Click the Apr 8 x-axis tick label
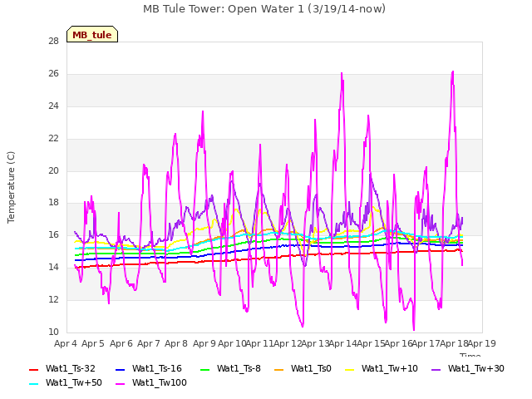The image size is (532, 399). [176, 343]
